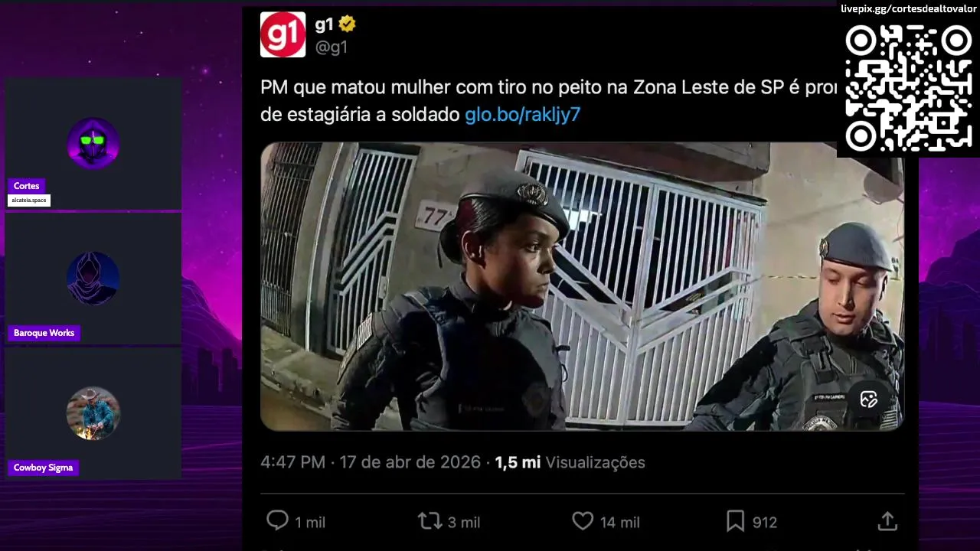The width and height of the screenshot is (980, 551).
Task: Click the Baroque Works name label
Action: click(44, 333)
